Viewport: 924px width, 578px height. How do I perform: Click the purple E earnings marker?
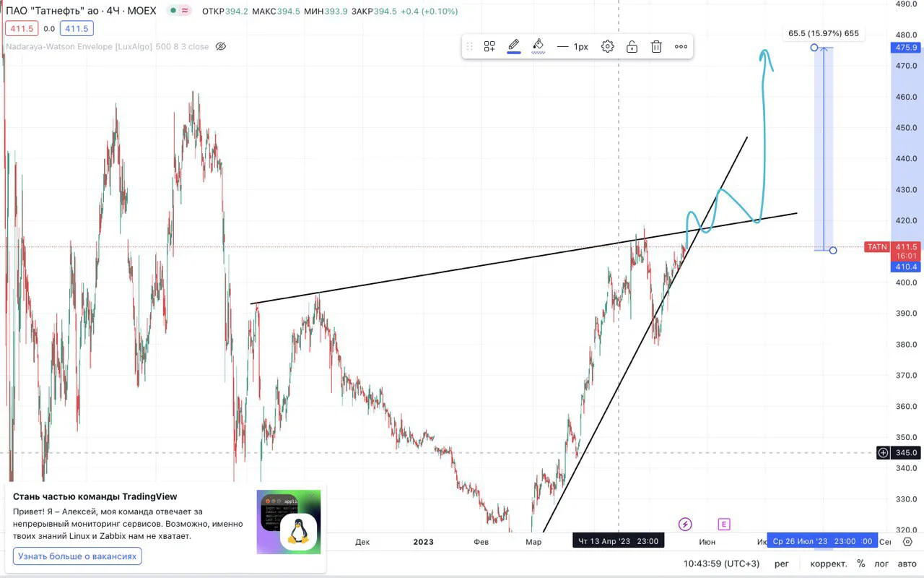tap(723, 524)
